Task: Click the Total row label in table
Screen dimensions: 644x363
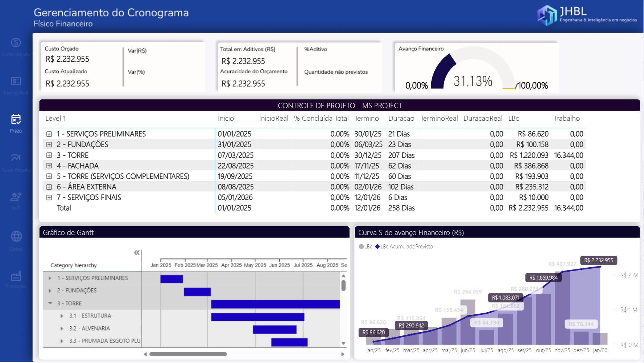Action: tap(64, 208)
